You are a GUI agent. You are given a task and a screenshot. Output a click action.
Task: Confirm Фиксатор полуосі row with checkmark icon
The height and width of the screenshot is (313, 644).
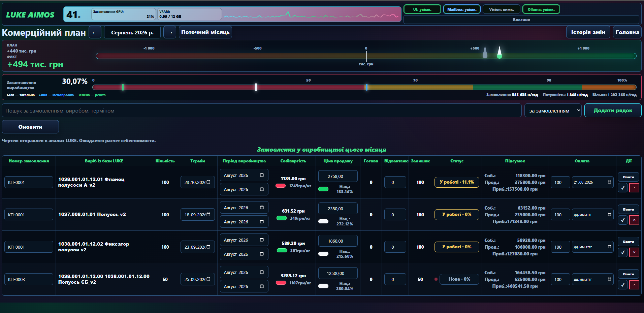pyautogui.click(x=623, y=252)
